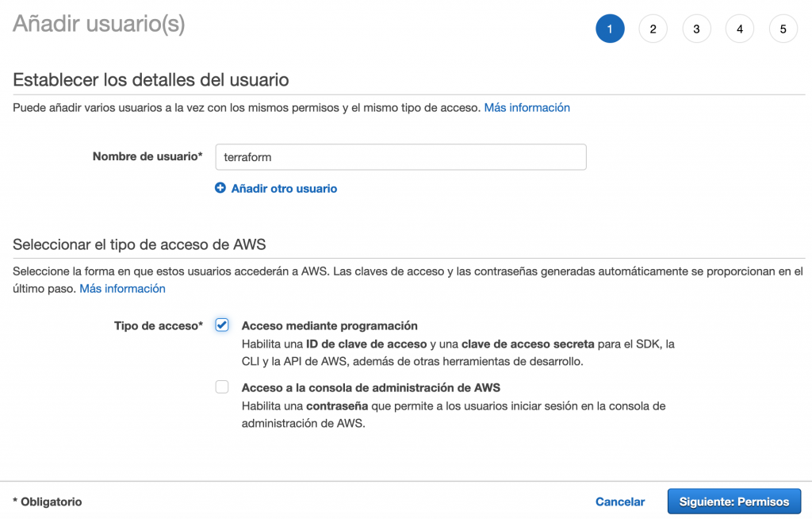Open Más información link after último paso
The image size is (812, 519).
click(122, 289)
